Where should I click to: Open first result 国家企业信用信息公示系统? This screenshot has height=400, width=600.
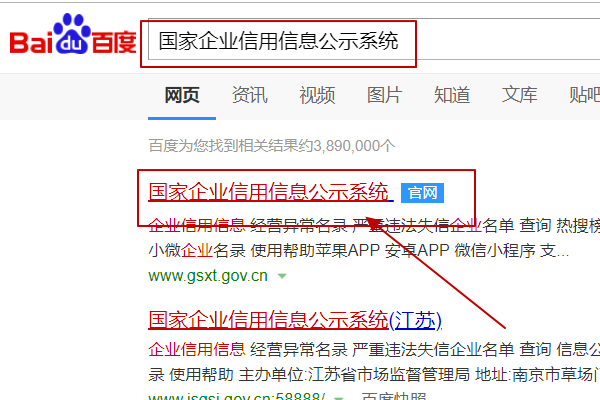point(271,192)
